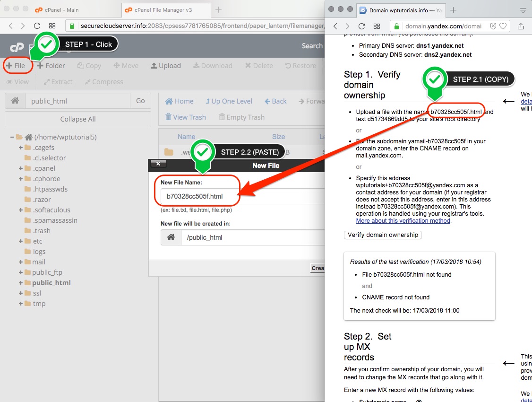Sort file list by Name column
Screen dimensions: 532x402
coord(186,137)
